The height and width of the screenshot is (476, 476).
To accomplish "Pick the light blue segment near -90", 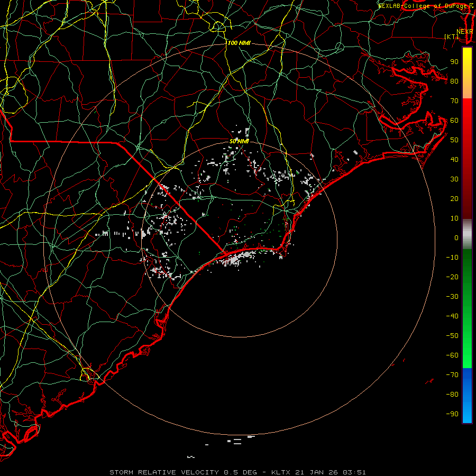I will point(467,413).
